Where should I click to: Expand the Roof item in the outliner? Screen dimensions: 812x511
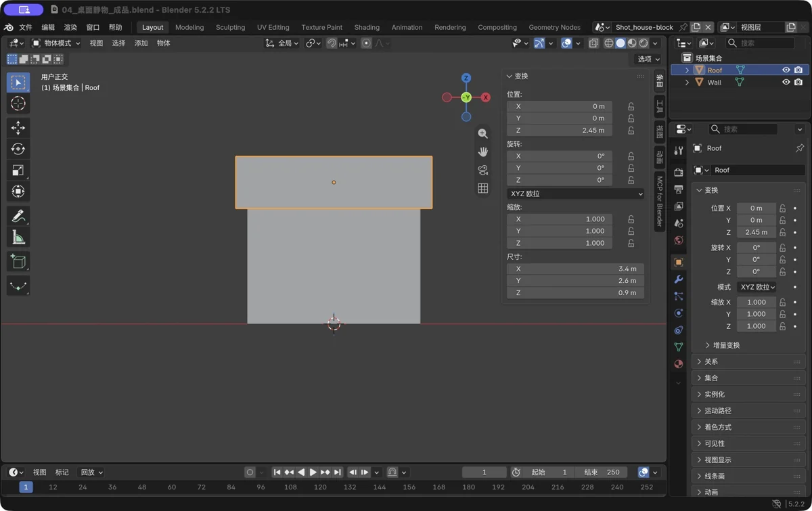coord(687,70)
